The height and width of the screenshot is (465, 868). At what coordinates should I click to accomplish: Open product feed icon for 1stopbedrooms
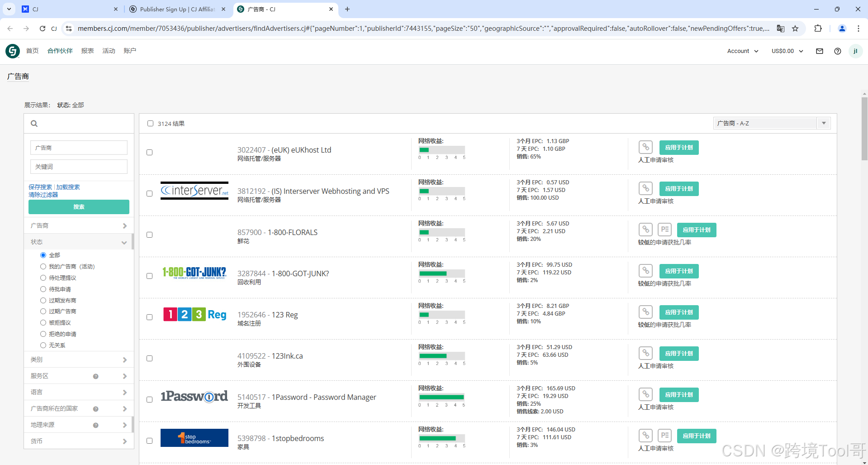tap(664, 436)
